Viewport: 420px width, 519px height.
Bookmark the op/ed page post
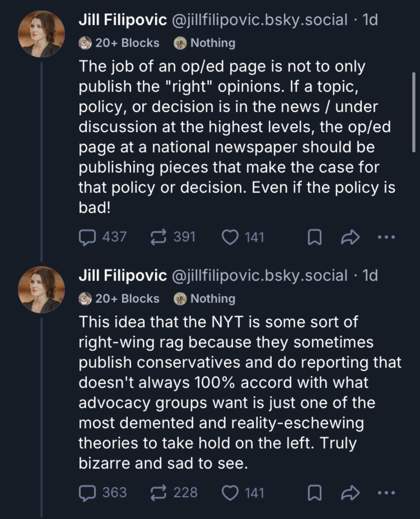click(314, 238)
